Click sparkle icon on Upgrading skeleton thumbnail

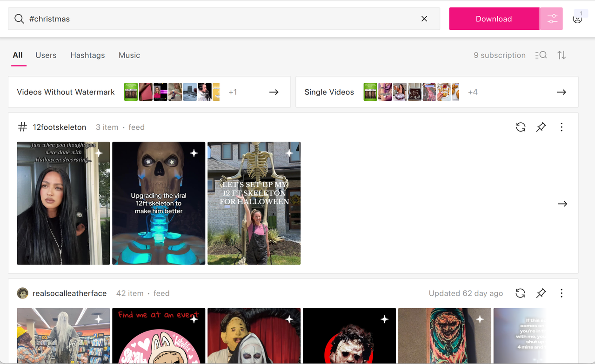194,153
